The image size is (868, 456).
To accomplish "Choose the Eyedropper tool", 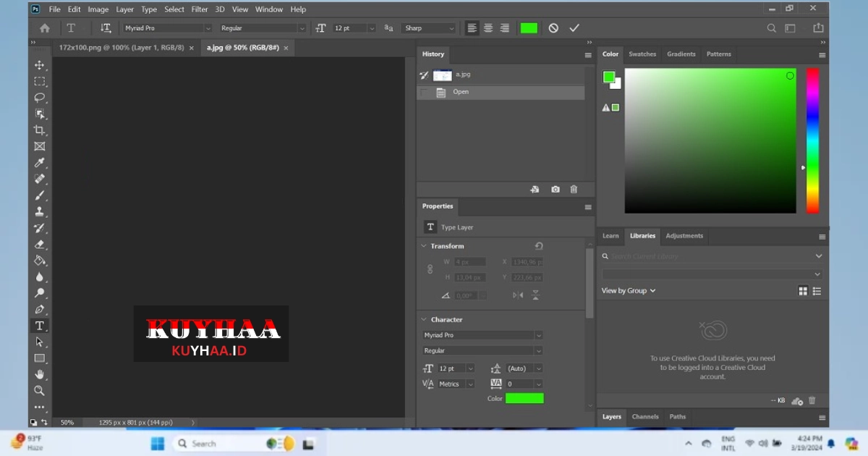I will pyautogui.click(x=40, y=162).
